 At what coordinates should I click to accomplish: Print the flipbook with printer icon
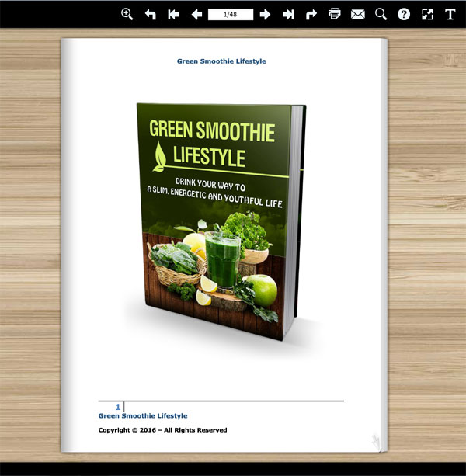[x=335, y=14]
